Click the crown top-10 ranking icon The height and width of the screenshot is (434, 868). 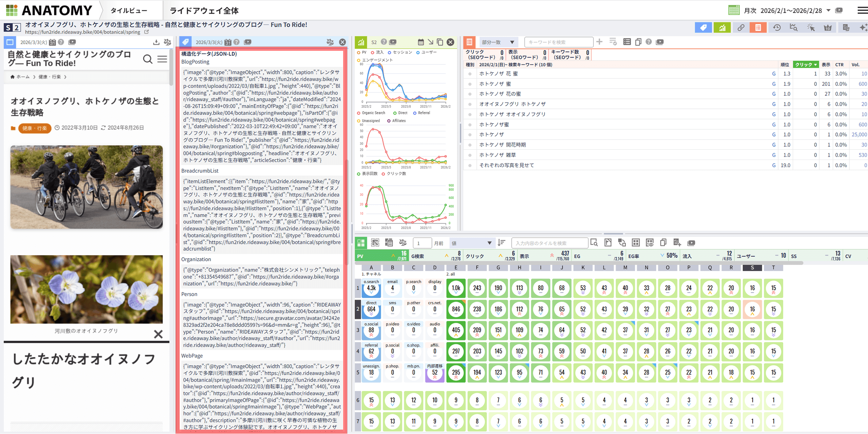coord(828,28)
